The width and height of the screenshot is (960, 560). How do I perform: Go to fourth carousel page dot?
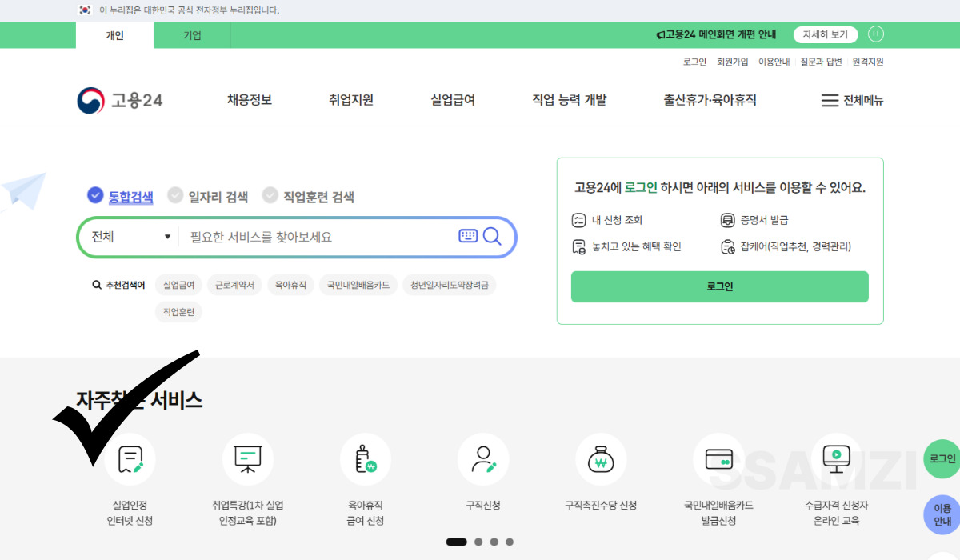(510, 542)
